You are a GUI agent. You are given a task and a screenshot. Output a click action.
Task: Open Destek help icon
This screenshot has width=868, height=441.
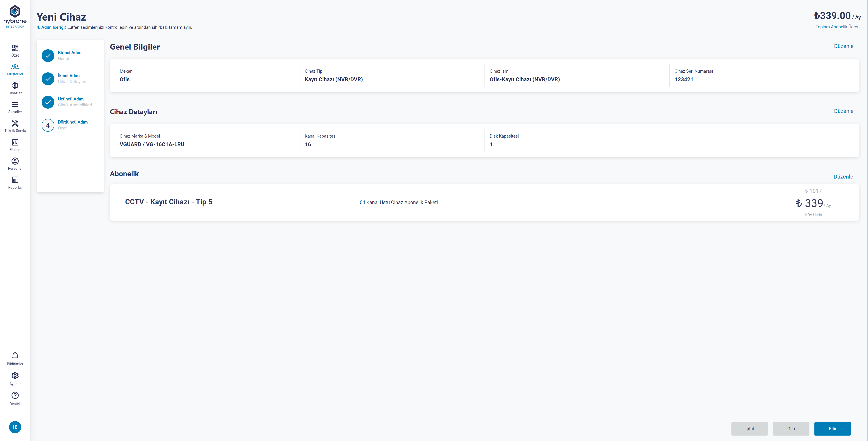pos(15,396)
